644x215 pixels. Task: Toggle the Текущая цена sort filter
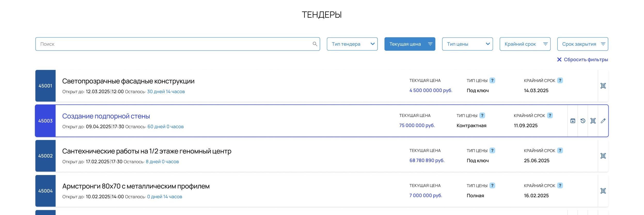410,44
